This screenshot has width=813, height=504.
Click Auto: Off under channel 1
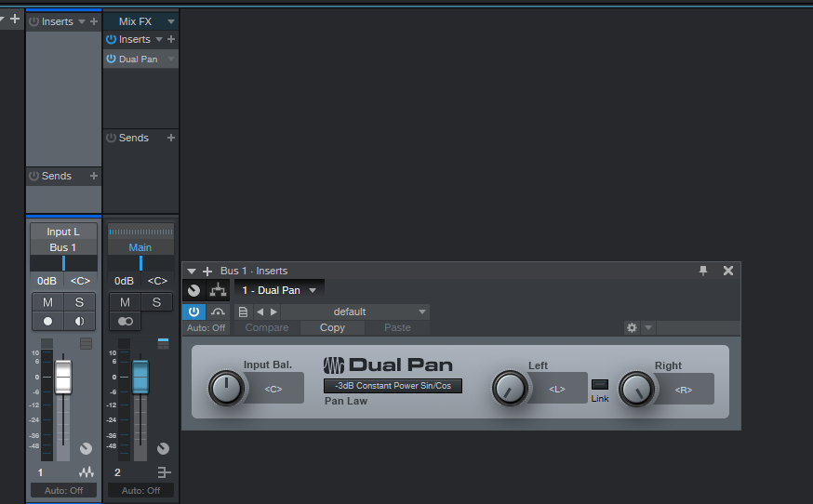(63, 491)
